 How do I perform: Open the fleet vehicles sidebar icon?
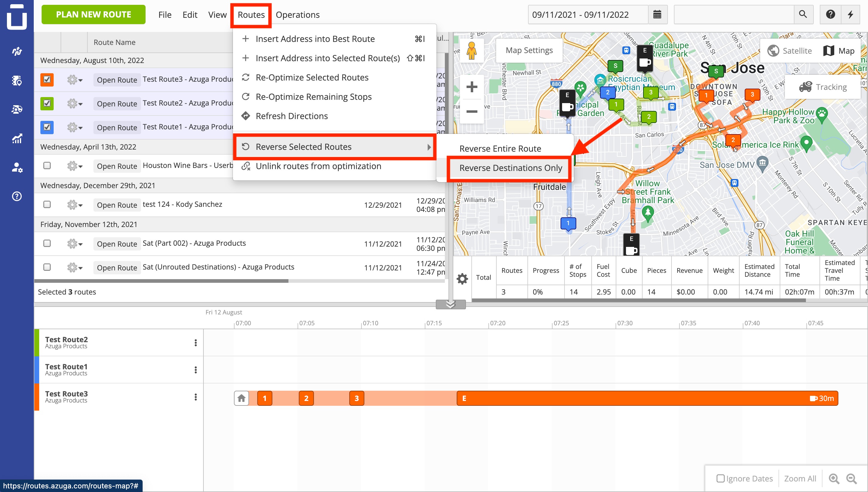[17, 109]
